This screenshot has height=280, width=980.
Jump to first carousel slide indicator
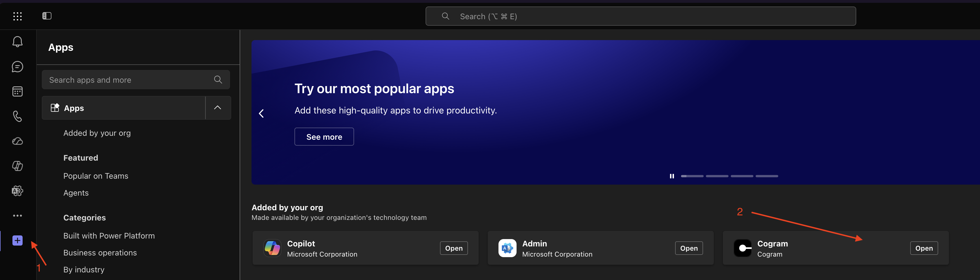692,176
